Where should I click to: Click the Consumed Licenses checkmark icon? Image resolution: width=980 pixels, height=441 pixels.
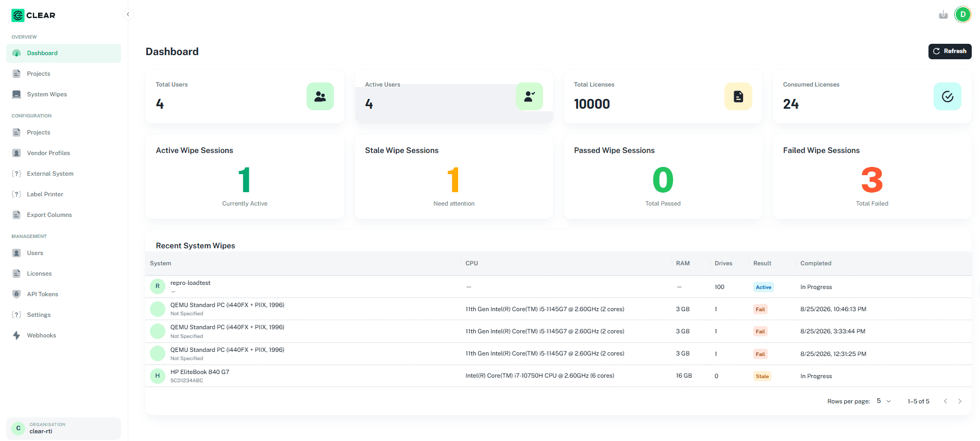[948, 96]
